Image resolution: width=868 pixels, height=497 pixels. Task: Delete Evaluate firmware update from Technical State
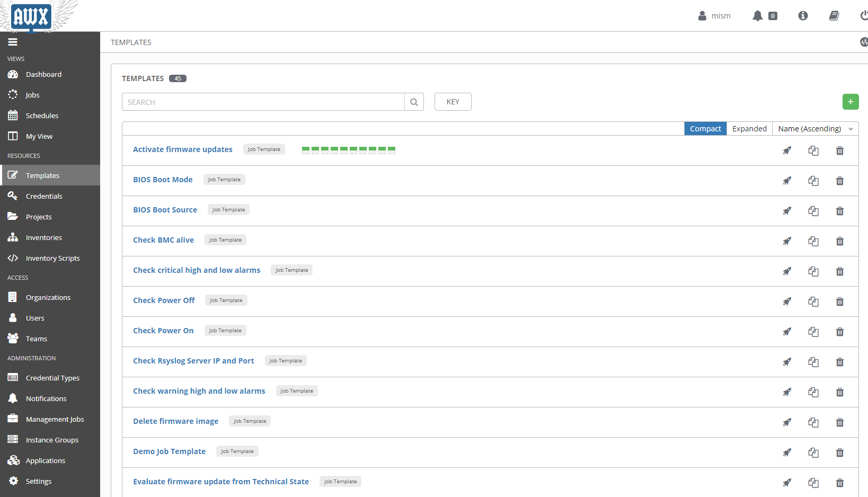tap(840, 483)
